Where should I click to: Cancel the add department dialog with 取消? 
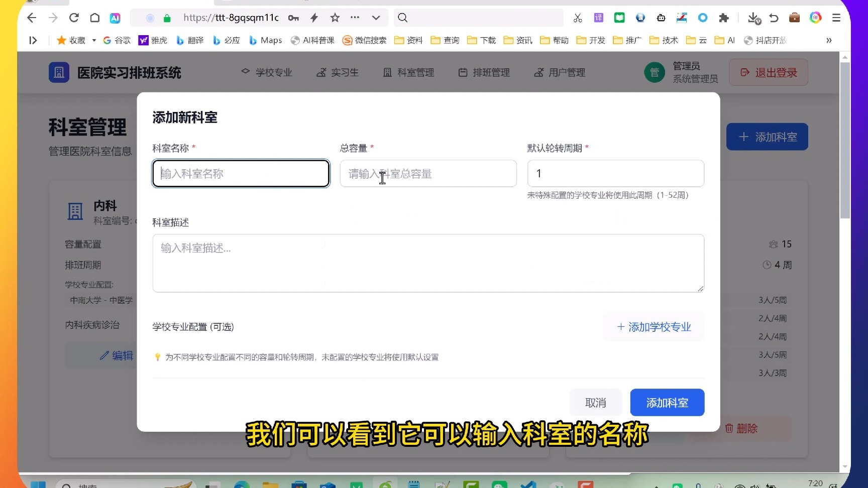click(596, 402)
